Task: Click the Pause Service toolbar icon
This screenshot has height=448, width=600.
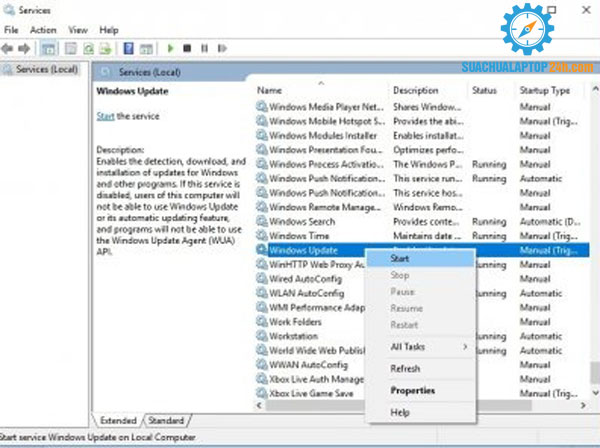Action: coord(205,48)
